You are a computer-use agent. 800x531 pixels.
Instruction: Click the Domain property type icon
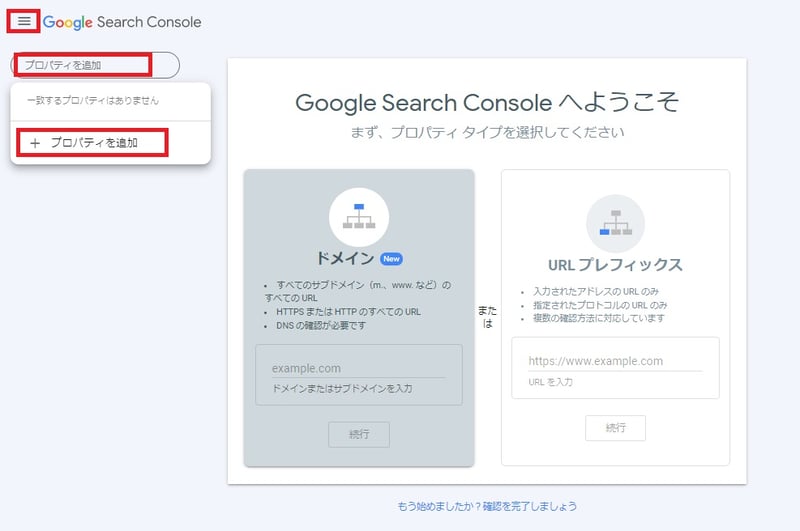point(359,217)
